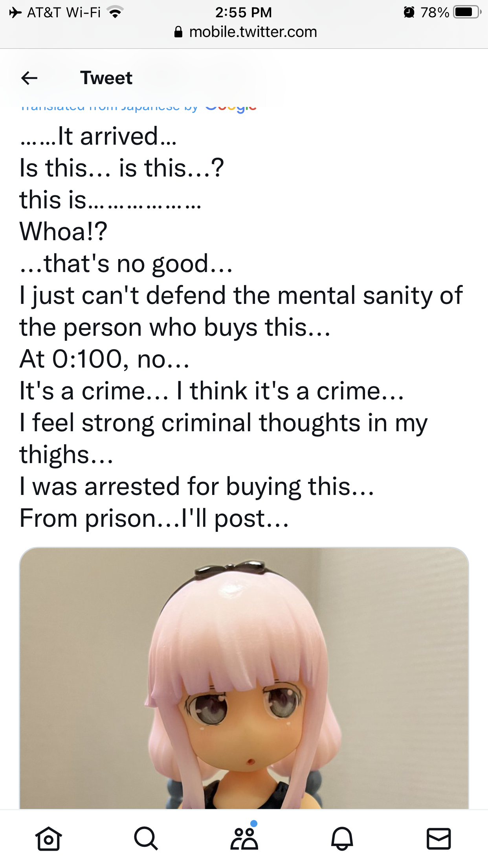Open the Home tab icon
The image size is (488, 868).
click(x=49, y=839)
